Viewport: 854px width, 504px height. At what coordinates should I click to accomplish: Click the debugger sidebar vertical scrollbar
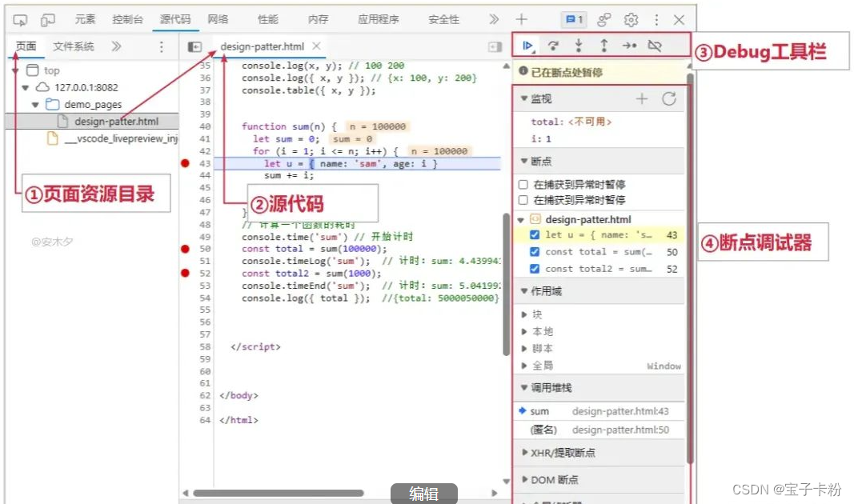pyautogui.click(x=690, y=270)
